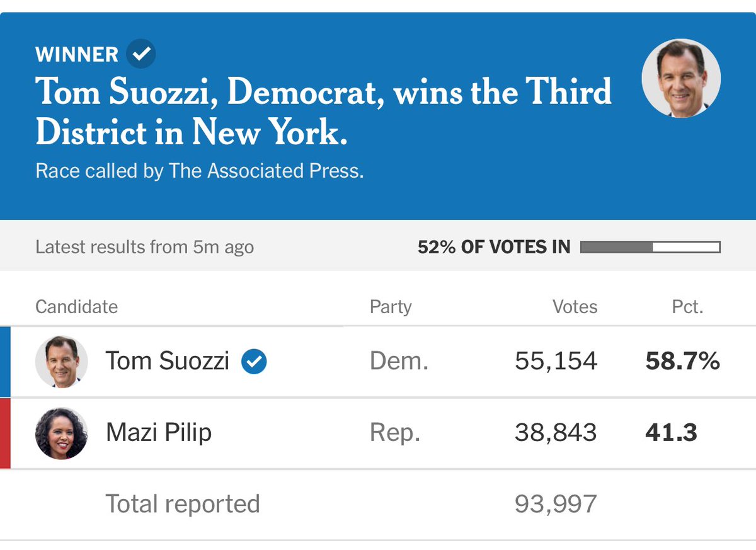The width and height of the screenshot is (756, 550).
Task: Click the Mazi Pilip candidate name
Action: point(159,432)
